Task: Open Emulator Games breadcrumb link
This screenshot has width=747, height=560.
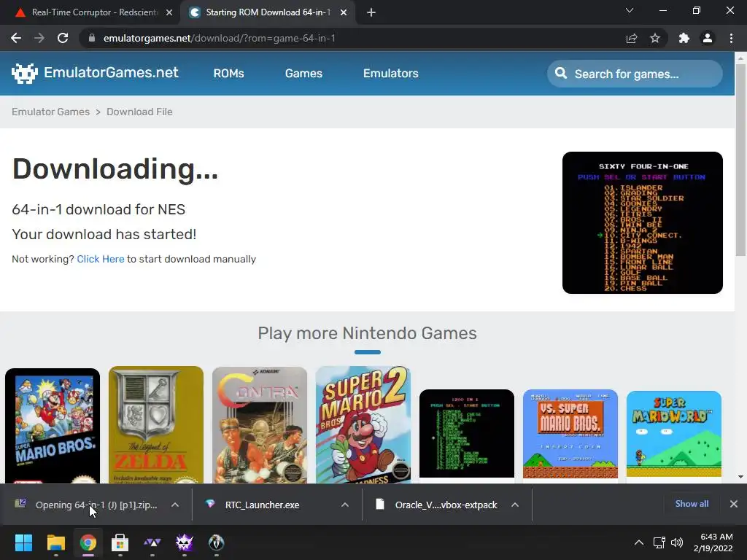Action: [x=50, y=112]
